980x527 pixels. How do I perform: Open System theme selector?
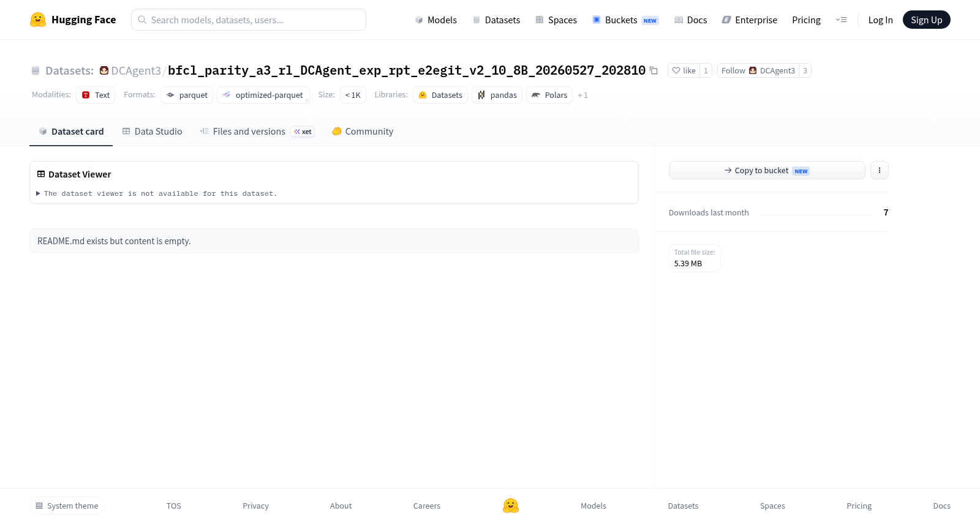pyautogui.click(x=67, y=506)
